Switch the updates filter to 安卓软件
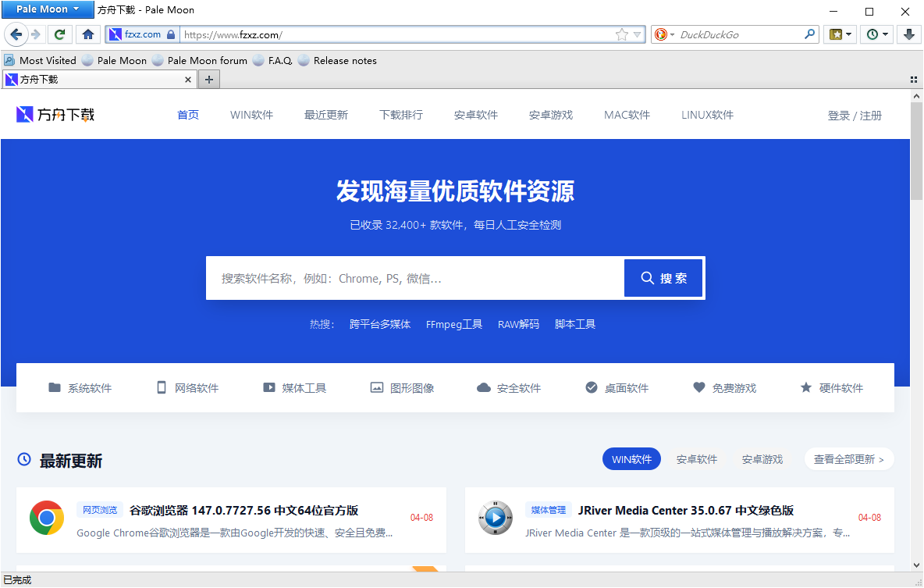Image resolution: width=924 pixels, height=588 pixels. pos(696,459)
